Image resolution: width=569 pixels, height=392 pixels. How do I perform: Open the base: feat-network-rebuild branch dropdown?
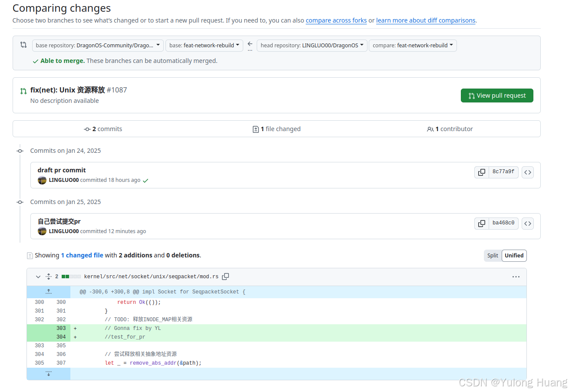pyautogui.click(x=205, y=45)
